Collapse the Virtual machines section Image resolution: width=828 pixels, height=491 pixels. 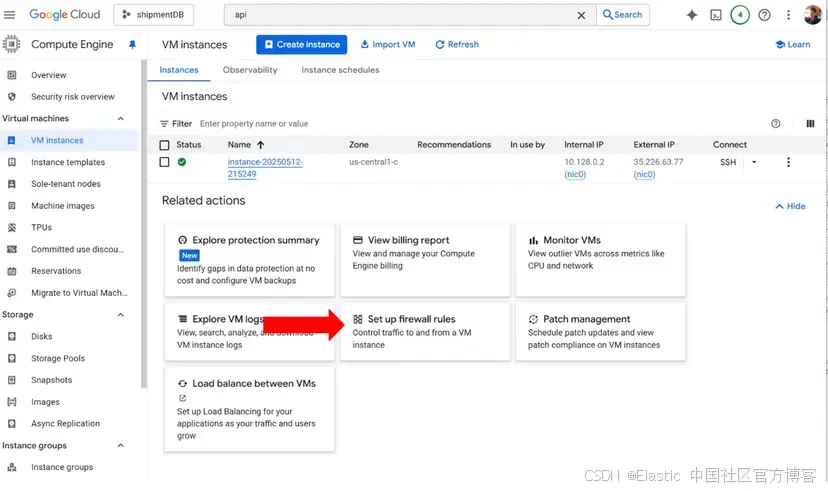click(120, 118)
